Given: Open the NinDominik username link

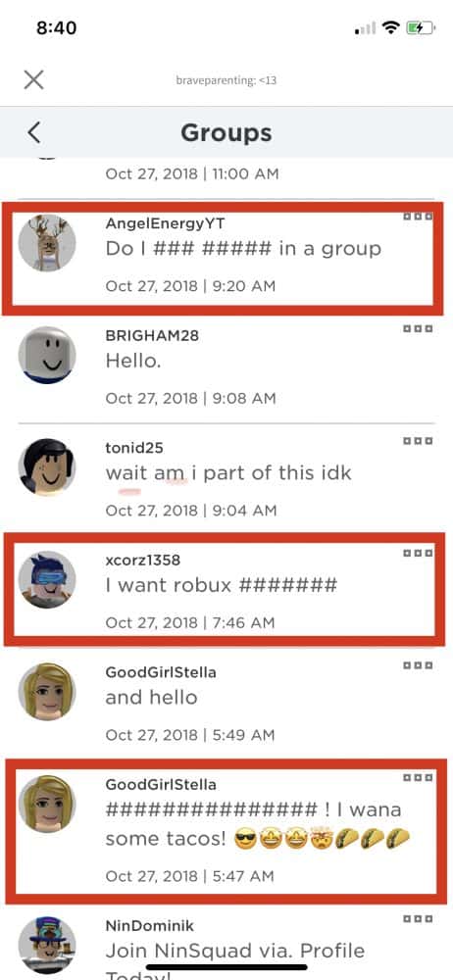Looking at the screenshot, I should (150, 926).
